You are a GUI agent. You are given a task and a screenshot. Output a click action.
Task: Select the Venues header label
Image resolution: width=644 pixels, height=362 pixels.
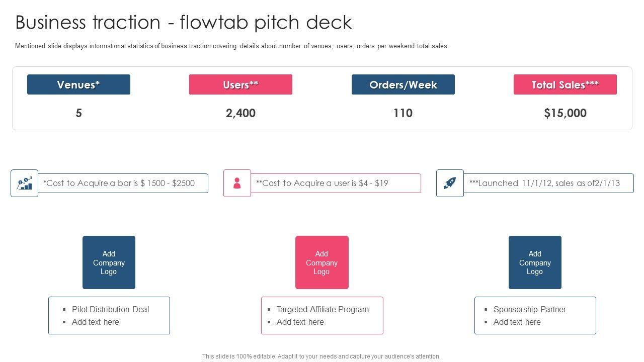coord(78,84)
